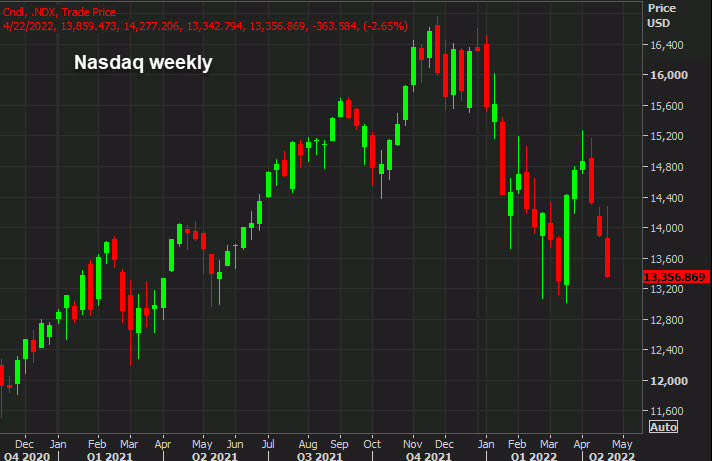Viewport: 712px width, 461px height.
Task: Click the 15,200 price axis label
Action: click(667, 136)
